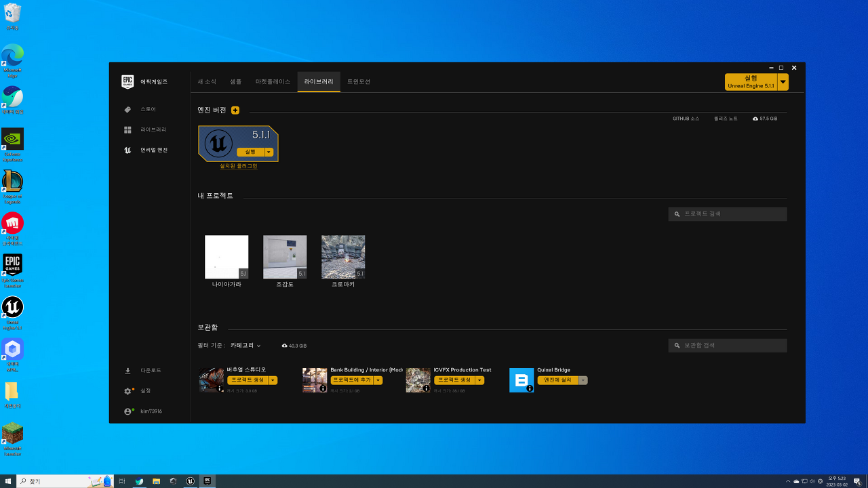
Task: Open the 설정 gear icon in sidebar
Action: (127, 391)
